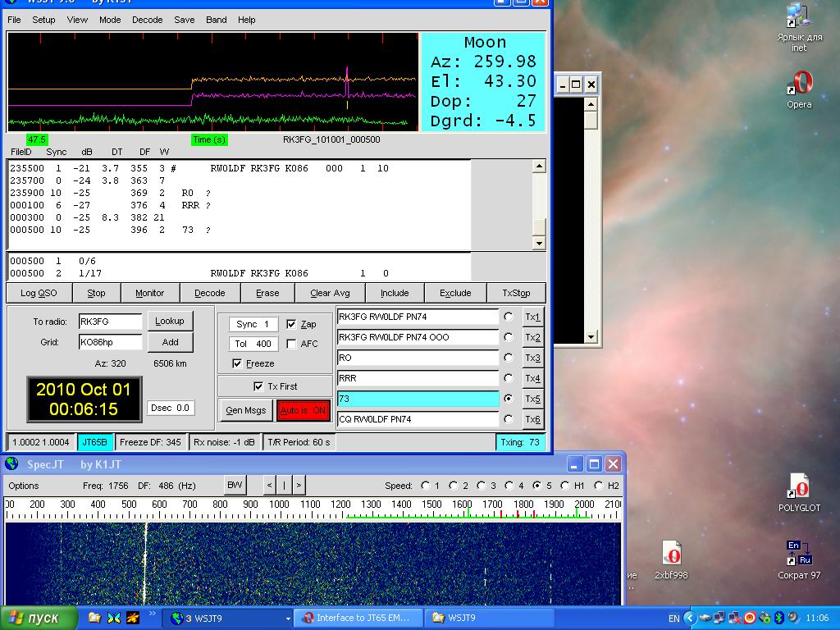The height and width of the screenshot is (630, 840).
Task: Click the Decode button
Action: tap(210, 293)
